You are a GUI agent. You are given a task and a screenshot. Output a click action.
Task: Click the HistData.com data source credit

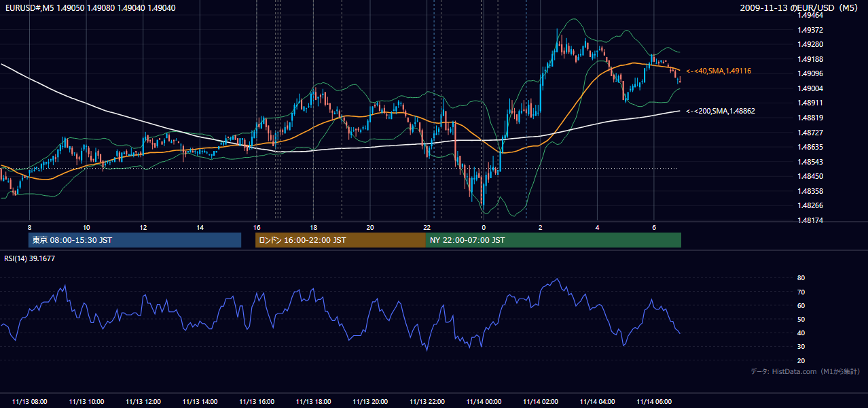pos(806,371)
